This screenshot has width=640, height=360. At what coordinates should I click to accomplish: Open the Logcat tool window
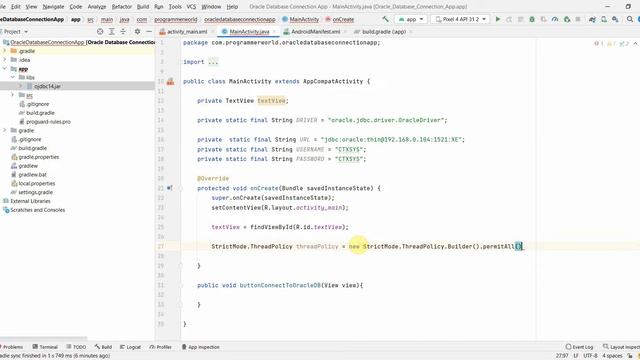130,347
